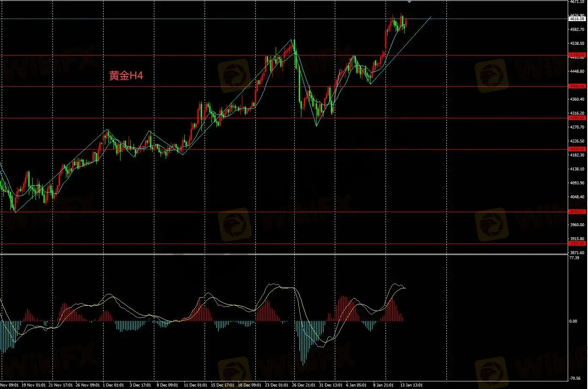588x389 pixels.
Task: Click the 3871.60 price scale value
Action: 577,253
